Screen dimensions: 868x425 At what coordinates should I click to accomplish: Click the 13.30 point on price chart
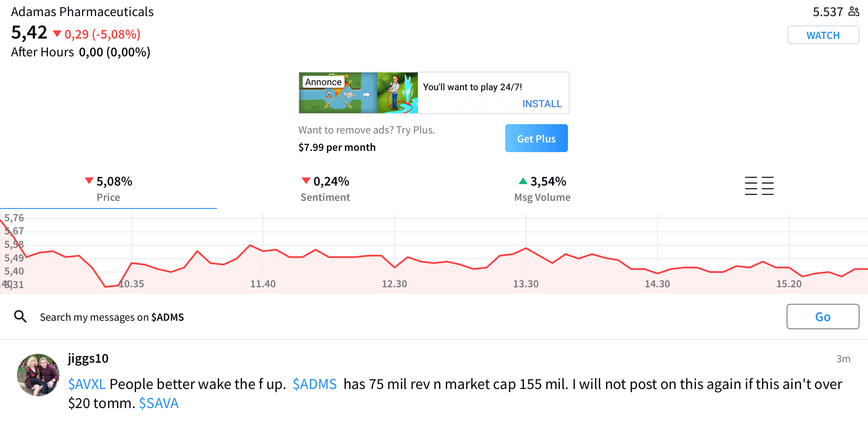(x=526, y=248)
